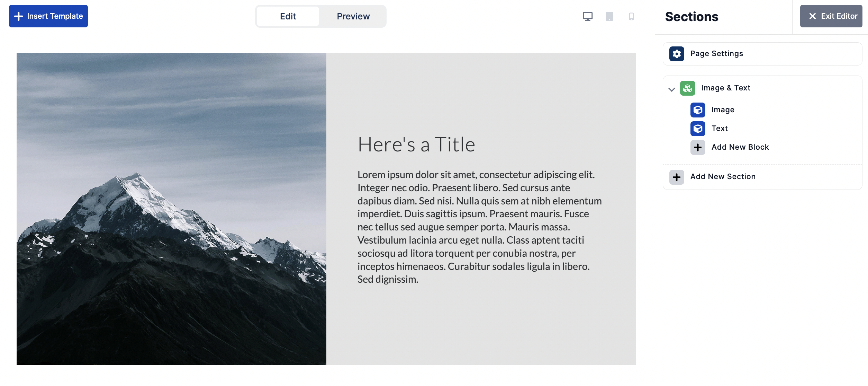868x386 pixels.
Task: Open Page Settings label
Action: pos(716,54)
